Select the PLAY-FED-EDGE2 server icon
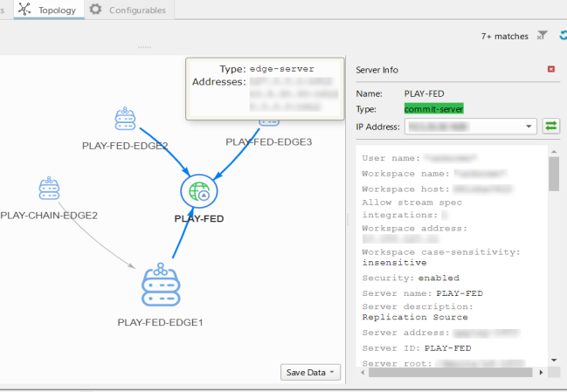This screenshot has width=567, height=392. click(125, 120)
